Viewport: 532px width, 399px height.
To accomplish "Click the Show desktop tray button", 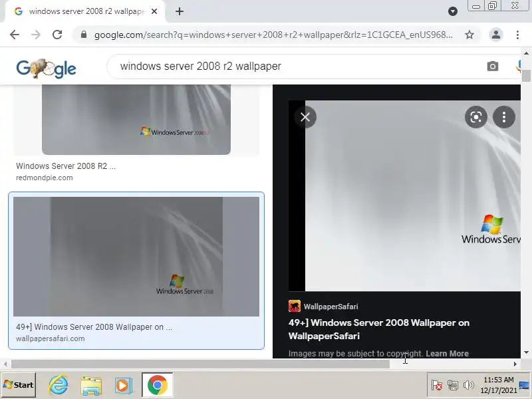I will (x=525, y=385).
